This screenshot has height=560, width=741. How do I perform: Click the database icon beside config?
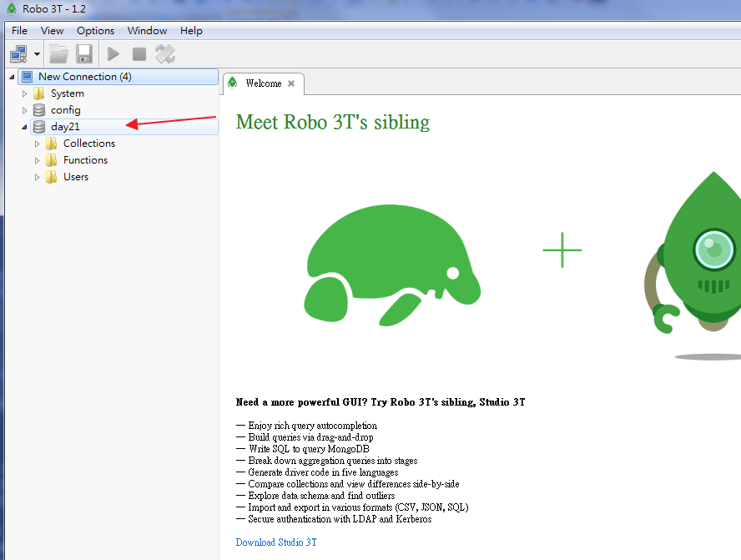pos(39,110)
